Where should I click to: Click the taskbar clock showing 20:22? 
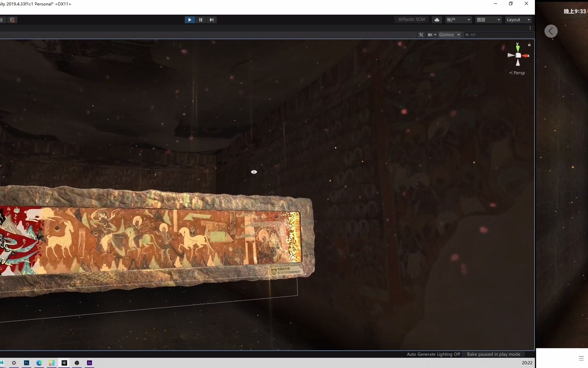527,363
